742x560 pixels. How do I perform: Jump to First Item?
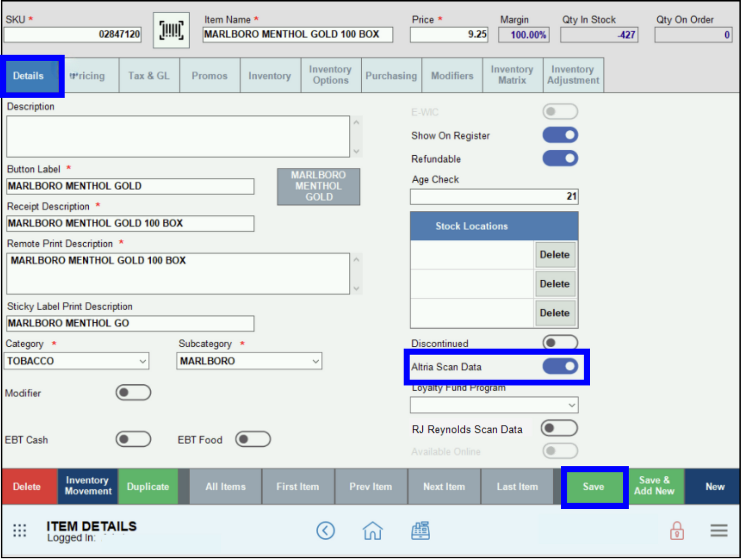[x=298, y=487]
